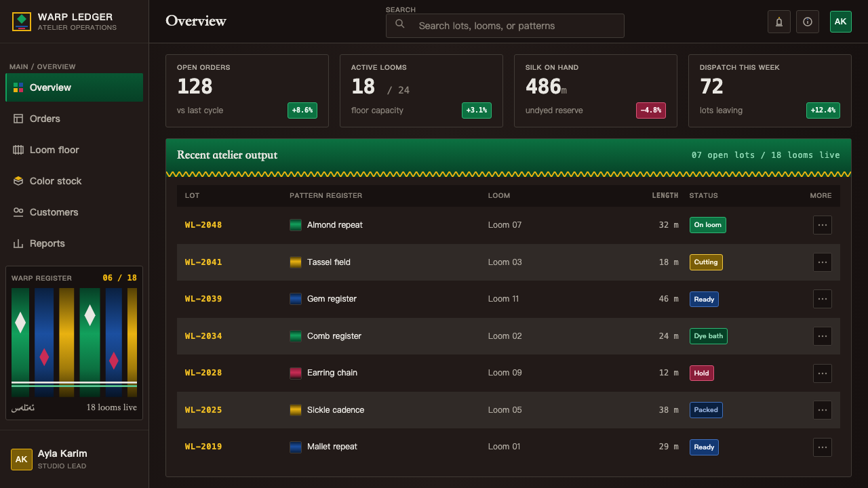Navigate to Loom floor label
The width and height of the screenshot is (868, 488).
pos(54,150)
